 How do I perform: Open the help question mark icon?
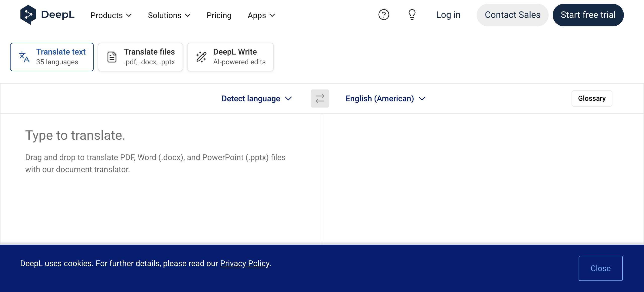tap(384, 15)
